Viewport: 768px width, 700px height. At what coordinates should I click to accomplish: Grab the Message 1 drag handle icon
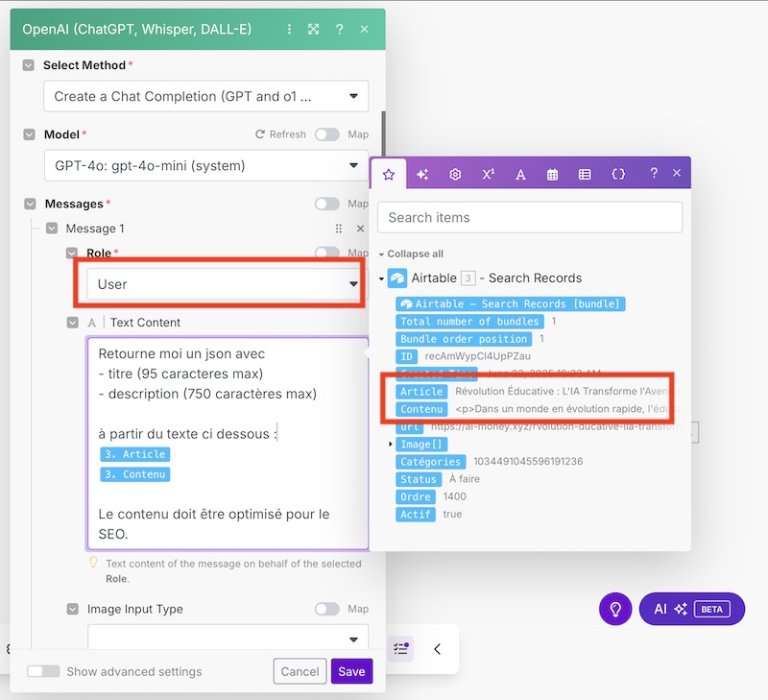tap(339, 229)
